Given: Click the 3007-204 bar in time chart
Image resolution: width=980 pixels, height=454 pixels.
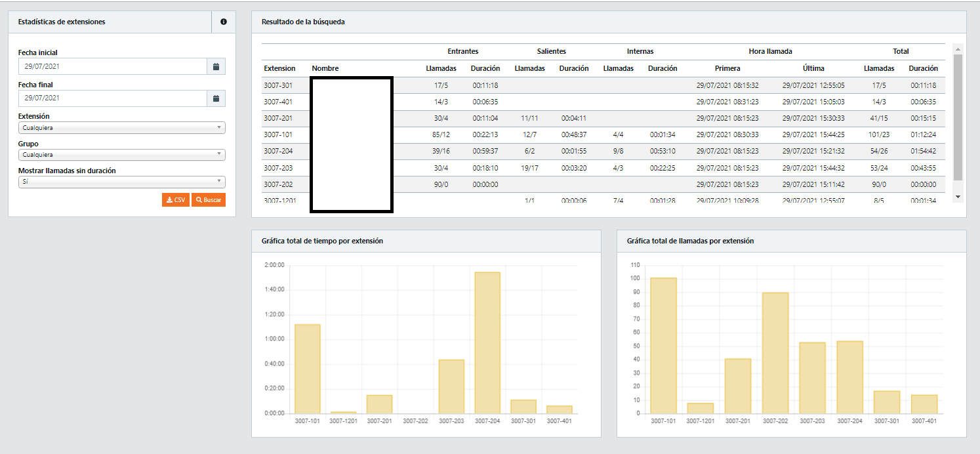Looking at the screenshot, I should (x=487, y=342).
